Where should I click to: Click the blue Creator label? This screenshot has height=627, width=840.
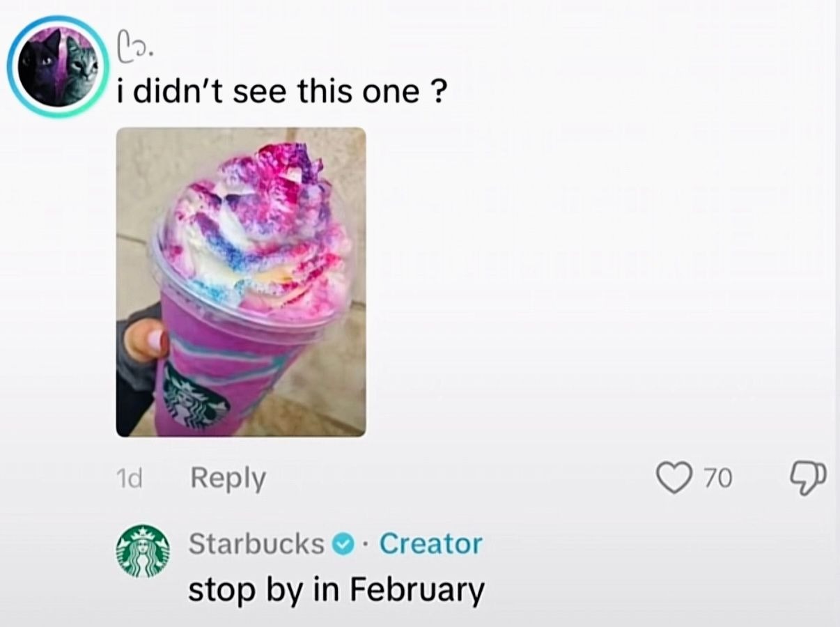(x=431, y=543)
